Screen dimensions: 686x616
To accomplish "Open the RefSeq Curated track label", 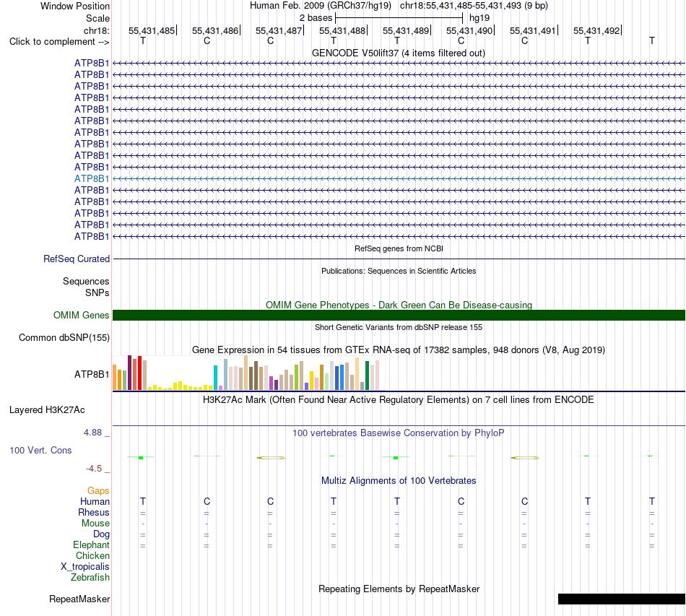I will pyautogui.click(x=76, y=259).
